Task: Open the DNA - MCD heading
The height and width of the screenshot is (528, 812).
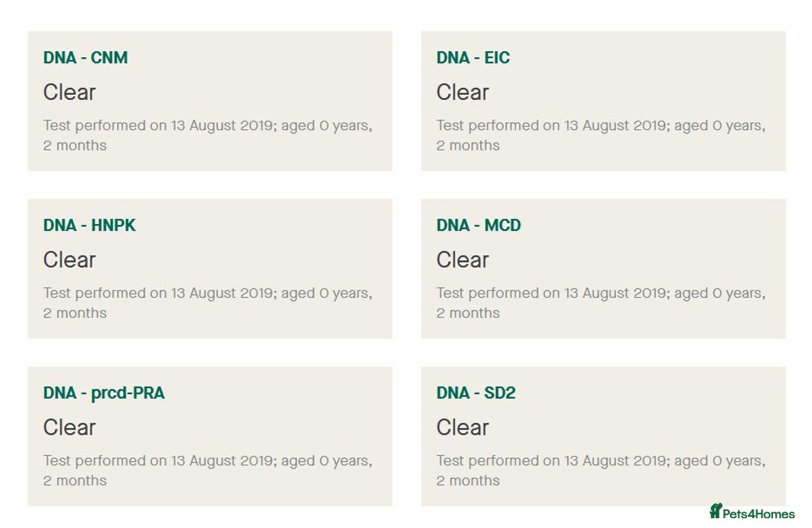Action: 478,226
